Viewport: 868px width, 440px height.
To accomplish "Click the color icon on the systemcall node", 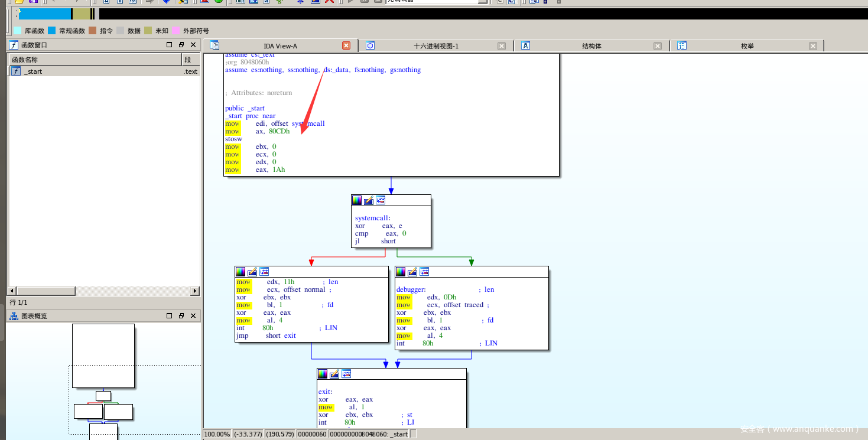I will tap(356, 200).
